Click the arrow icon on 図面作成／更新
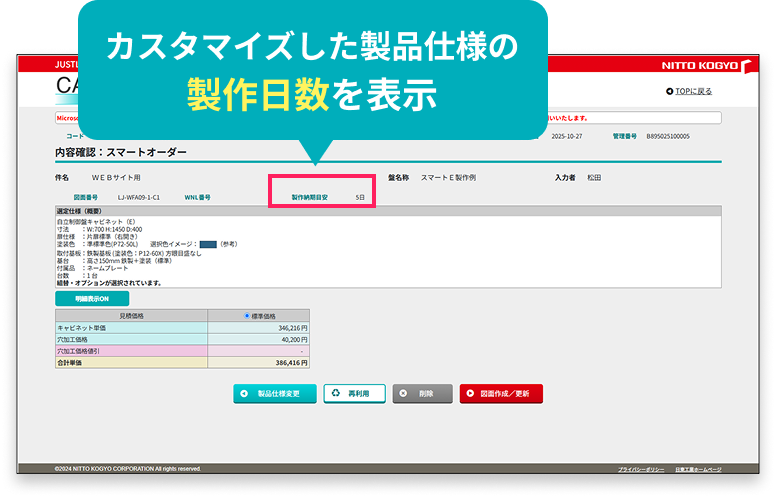This screenshot has height=498, width=776. (x=470, y=394)
